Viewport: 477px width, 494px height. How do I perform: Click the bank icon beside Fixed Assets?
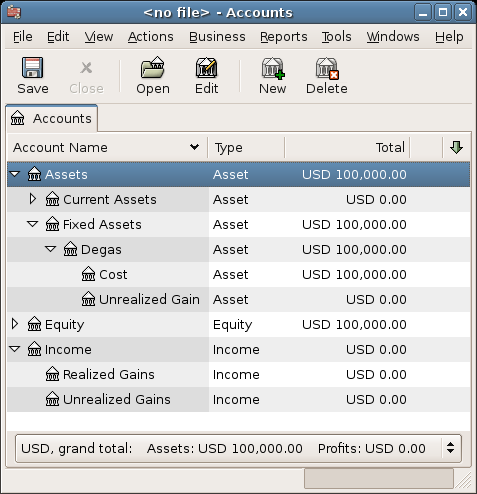point(52,224)
